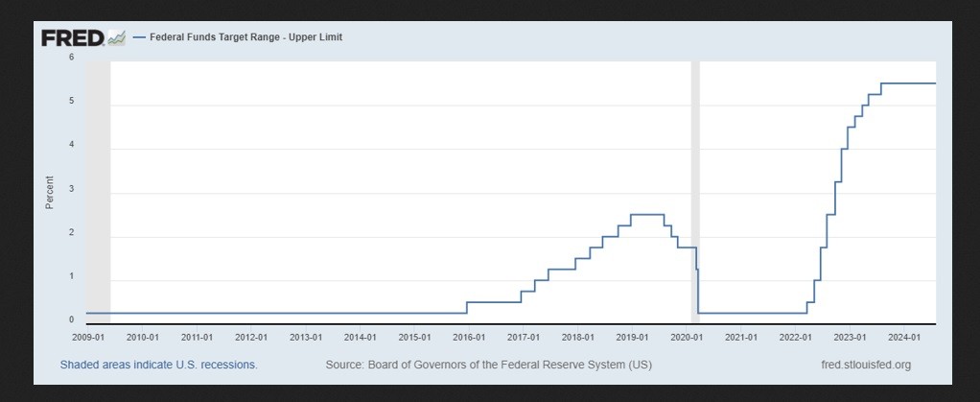Viewport: 980px width, 402px height.
Task: Click the 2009 recession shaded bar at left
Action: (98, 192)
